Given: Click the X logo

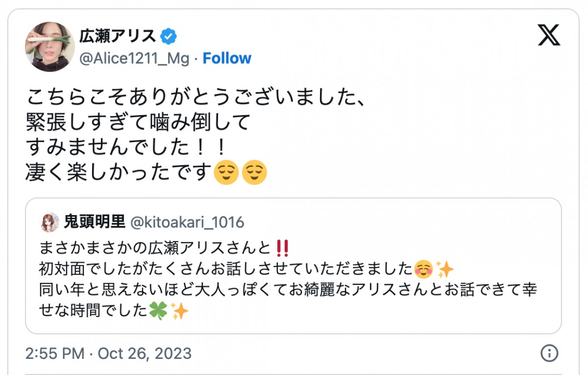Looking at the screenshot, I should (x=548, y=35).
